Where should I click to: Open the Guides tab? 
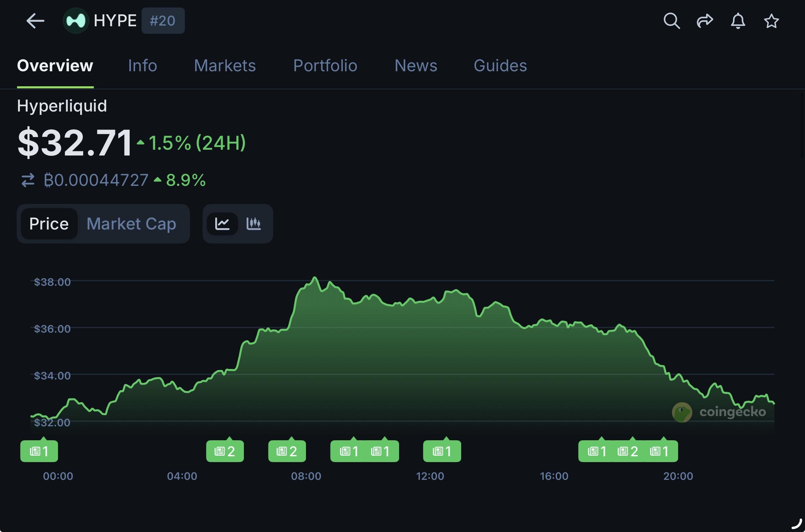(x=500, y=65)
